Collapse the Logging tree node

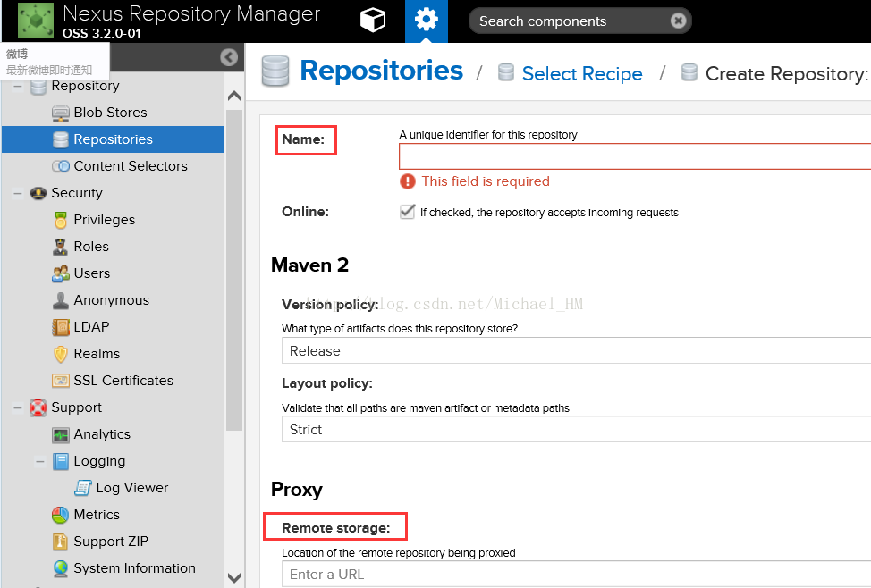click(40, 461)
